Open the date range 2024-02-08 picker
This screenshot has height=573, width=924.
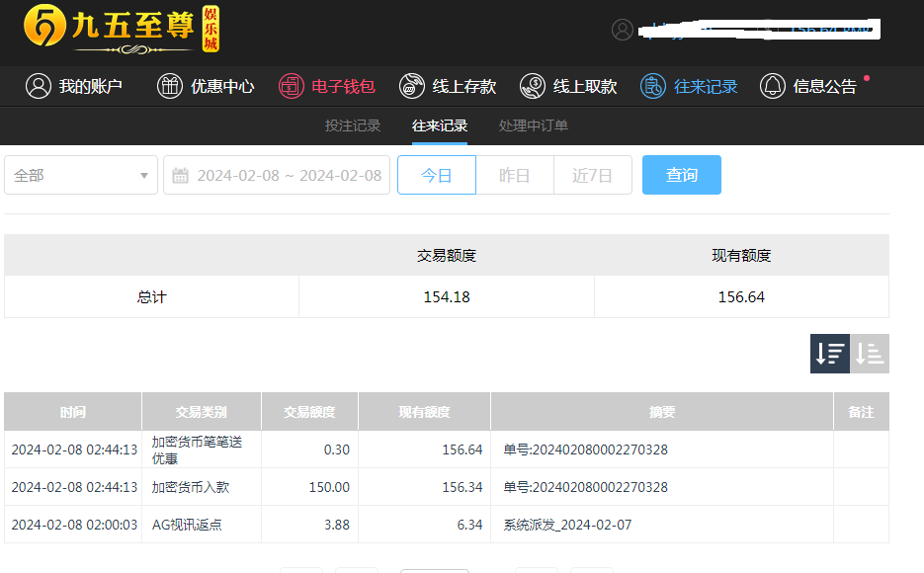click(289, 175)
